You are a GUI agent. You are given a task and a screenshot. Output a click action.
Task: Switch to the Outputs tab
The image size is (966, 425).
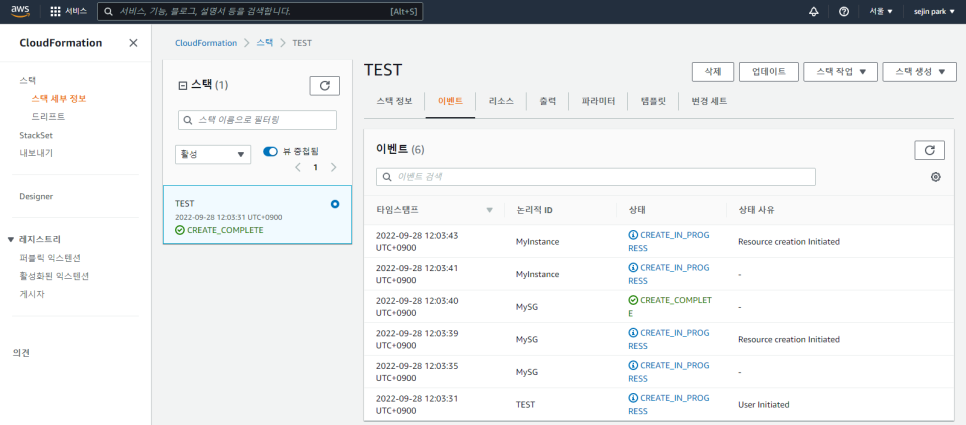click(x=548, y=101)
